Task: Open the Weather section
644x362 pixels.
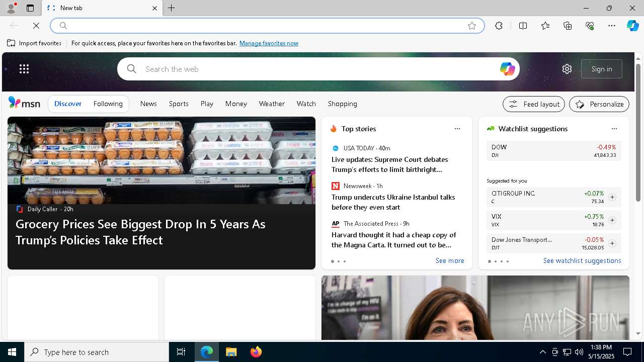Action: [x=272, y=104]
